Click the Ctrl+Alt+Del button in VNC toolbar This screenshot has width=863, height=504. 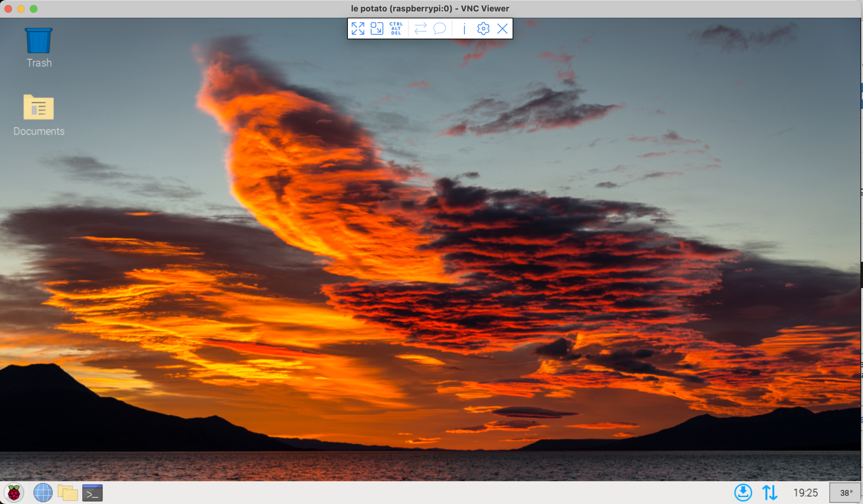[395, 28]
